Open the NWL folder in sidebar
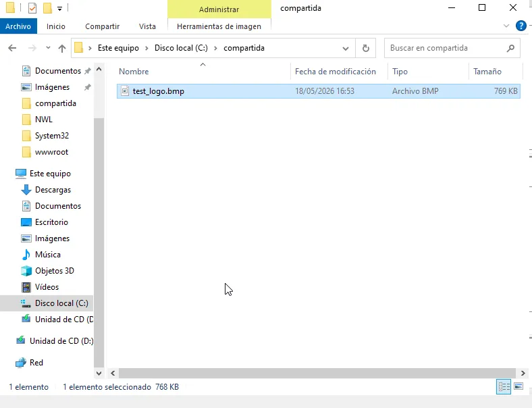 coord(44,120)
